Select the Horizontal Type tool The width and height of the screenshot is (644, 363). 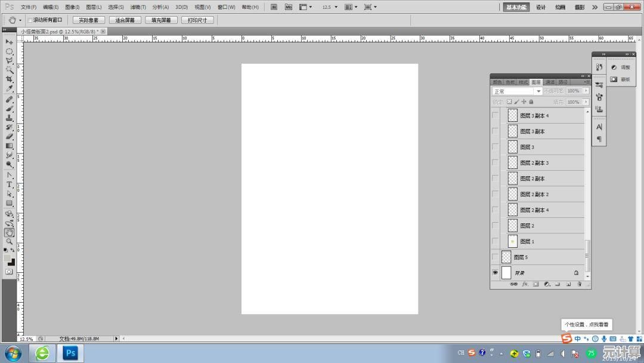coord(9,184)
